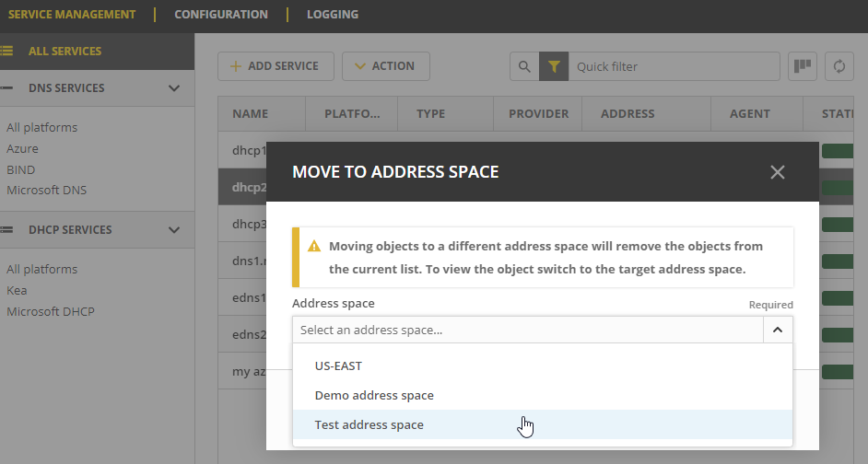Toggle the yellow filter funnel icon
The image size is (868, 464).
pos(554,66)
